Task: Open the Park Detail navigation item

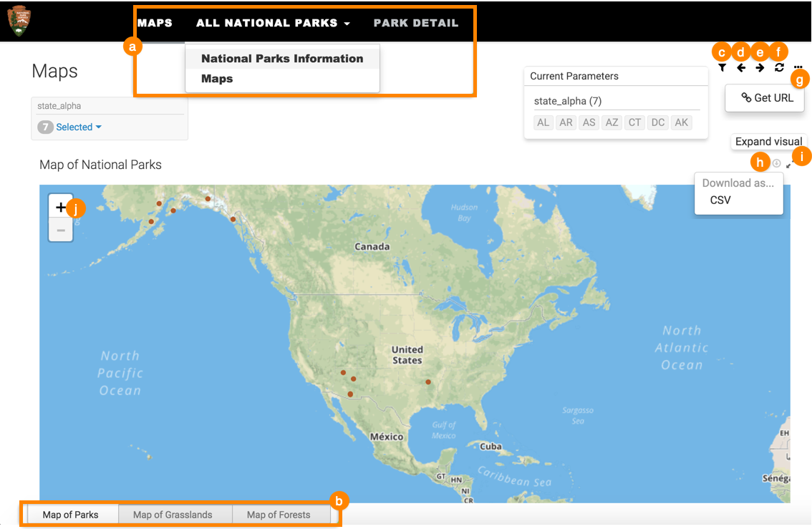Action: click(x=416, y=23)
